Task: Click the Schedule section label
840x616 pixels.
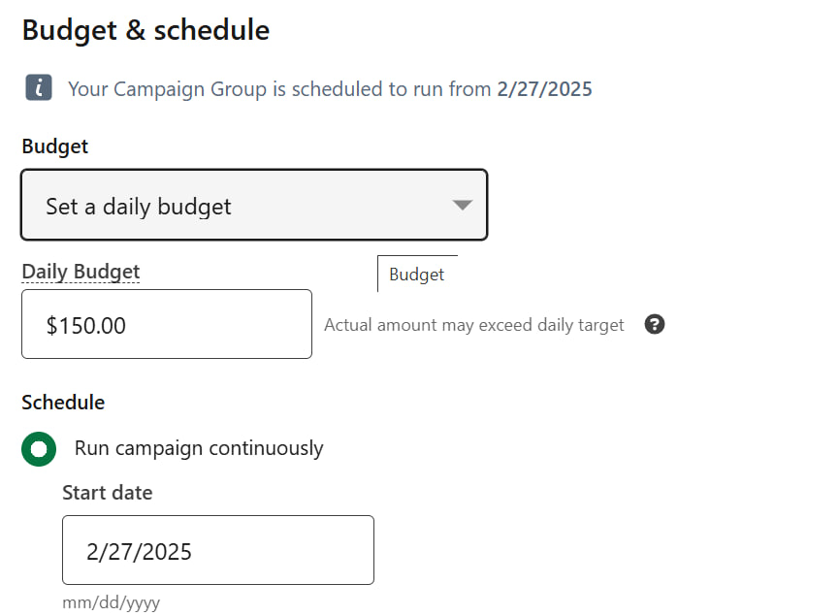Action: (63, 403)
